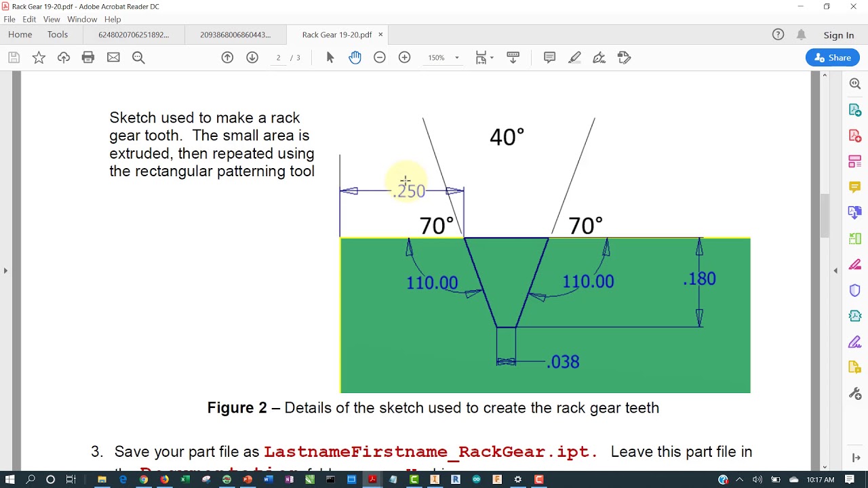Screen dimensions: 868x488
Task: Open the find text magnifier
Action: [x=138, y=58]
